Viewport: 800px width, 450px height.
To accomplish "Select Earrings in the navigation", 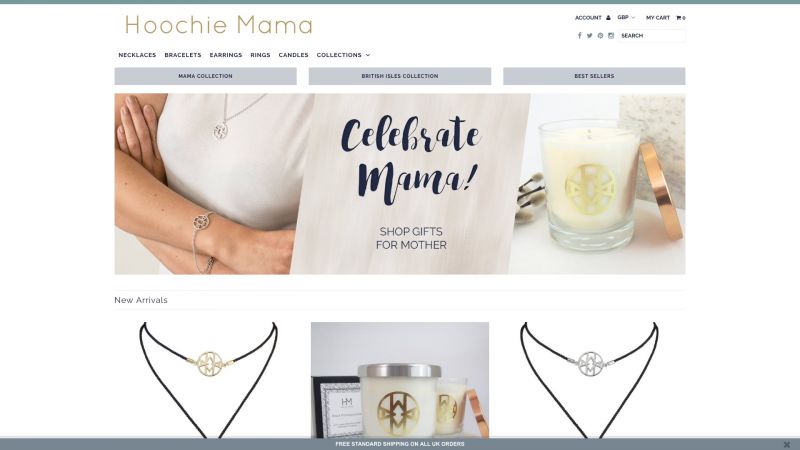I will click(226, 55).
